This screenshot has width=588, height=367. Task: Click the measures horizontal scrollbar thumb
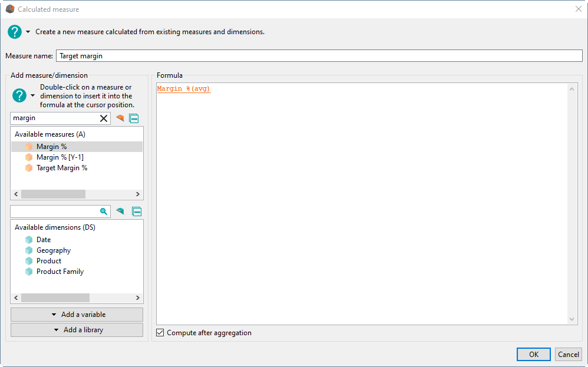(53, 194)
